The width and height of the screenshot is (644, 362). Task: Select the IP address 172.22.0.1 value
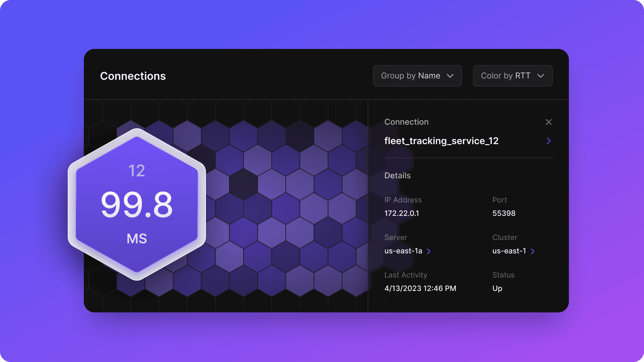401,213
